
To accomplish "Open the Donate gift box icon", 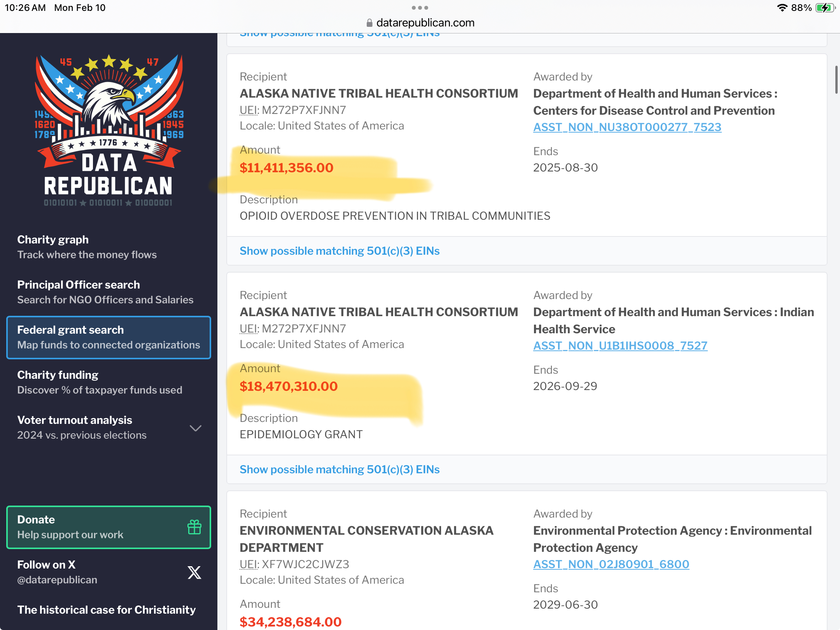I will [194, 527].
